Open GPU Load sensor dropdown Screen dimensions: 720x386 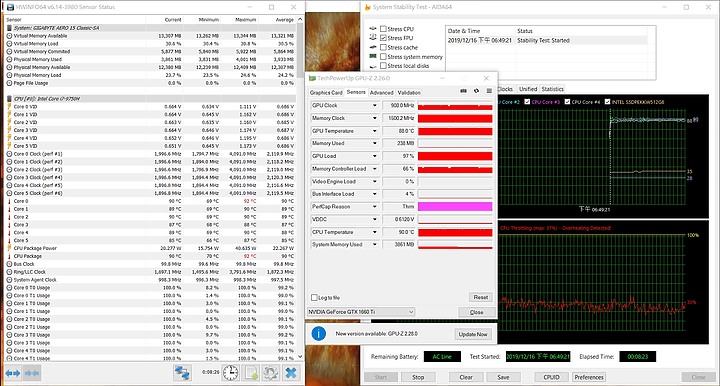point(375,156)
